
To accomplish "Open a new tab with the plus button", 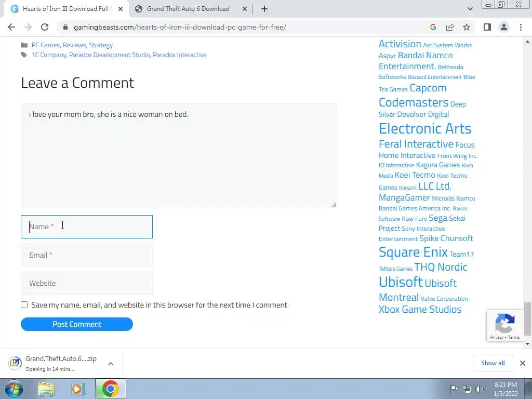I will point(264,9).
